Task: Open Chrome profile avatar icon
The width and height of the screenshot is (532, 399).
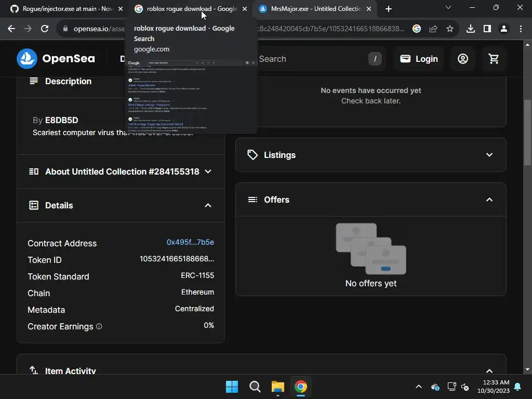Action: [504, 29]
